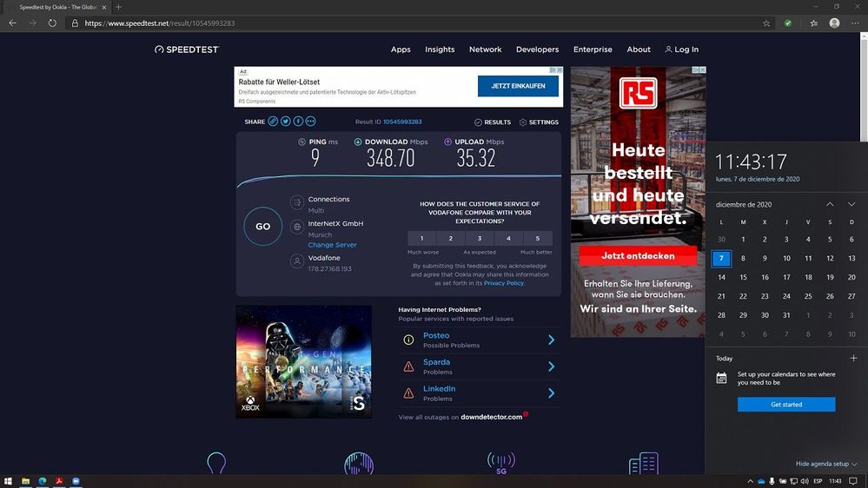This screenshot has width=868, height=488.
Task: Click Jetzt entdecken in RS ad
Action: click(x=639, y=256)
